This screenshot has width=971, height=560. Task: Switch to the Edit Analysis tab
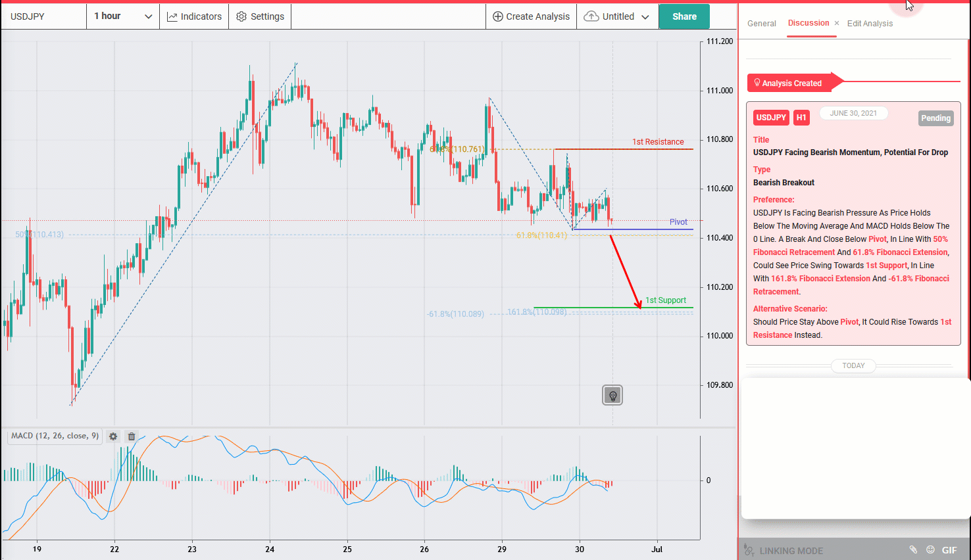click(x=870, y=24)
